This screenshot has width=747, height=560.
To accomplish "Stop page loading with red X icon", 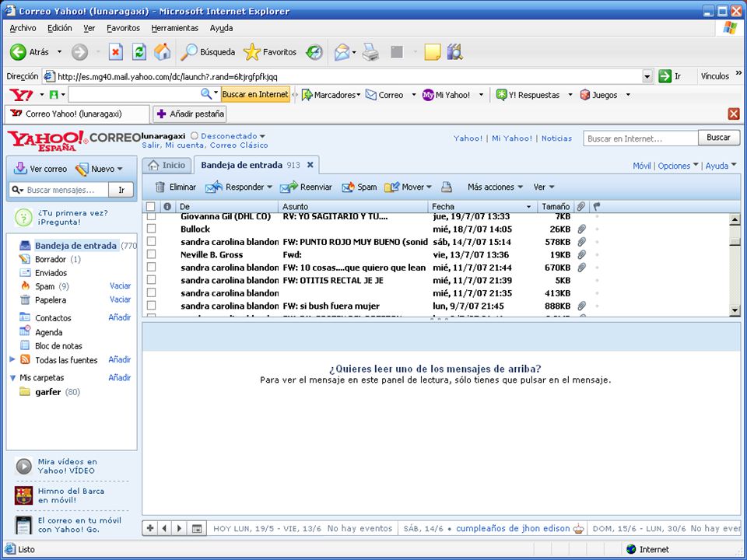I will [115, 52].
